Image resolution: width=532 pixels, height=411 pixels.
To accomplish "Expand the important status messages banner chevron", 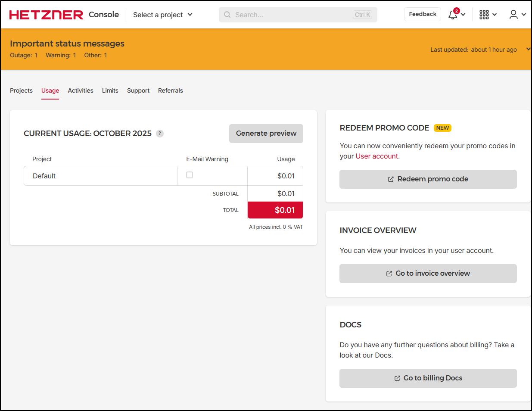I will tap(528, 49).
